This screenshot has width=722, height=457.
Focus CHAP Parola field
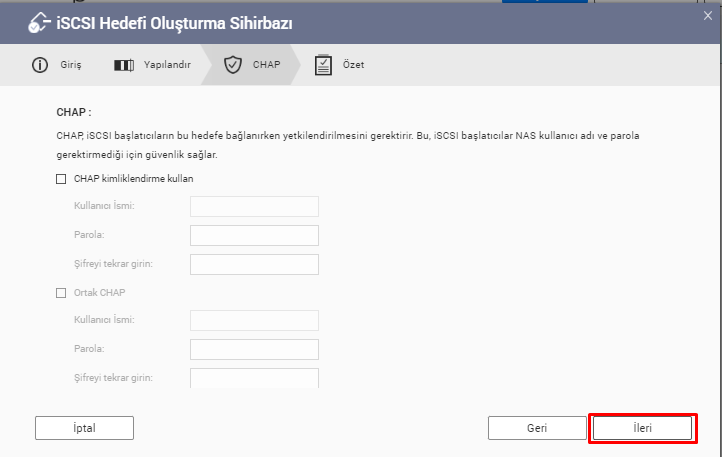tap(254, 235)
